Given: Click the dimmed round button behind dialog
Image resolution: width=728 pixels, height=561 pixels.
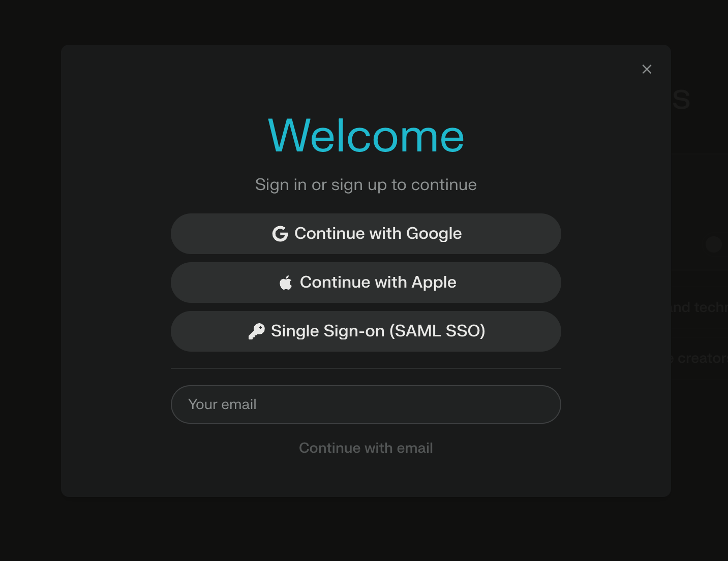Looking at the screenshot, I should 713,244.
